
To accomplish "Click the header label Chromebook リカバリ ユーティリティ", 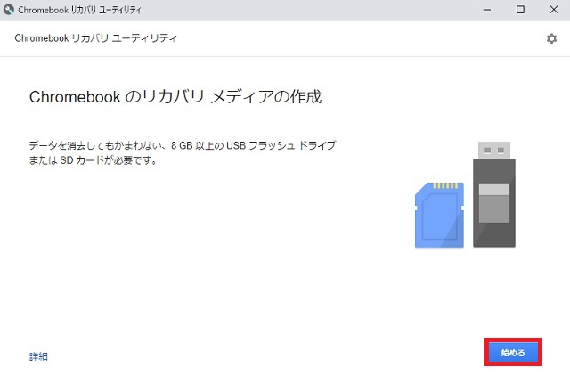I will point(95,38).
